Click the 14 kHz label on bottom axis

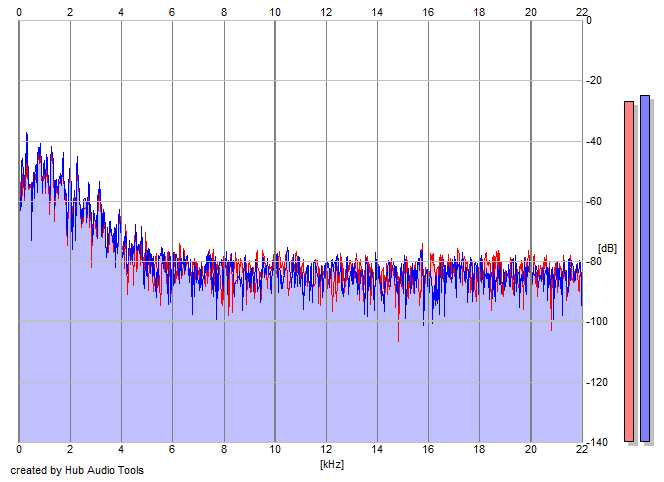(377, 449)
